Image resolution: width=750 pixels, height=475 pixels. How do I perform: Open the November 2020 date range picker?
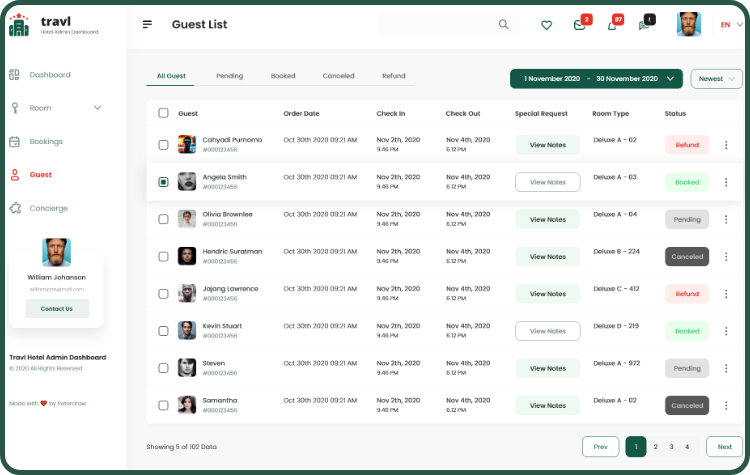[x=595, y=79]
